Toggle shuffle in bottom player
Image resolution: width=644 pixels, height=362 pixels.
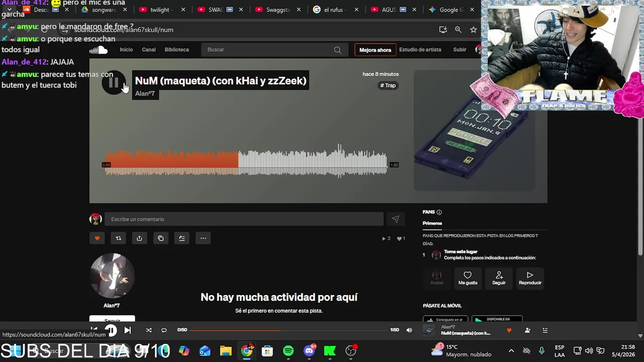(148, 330)
